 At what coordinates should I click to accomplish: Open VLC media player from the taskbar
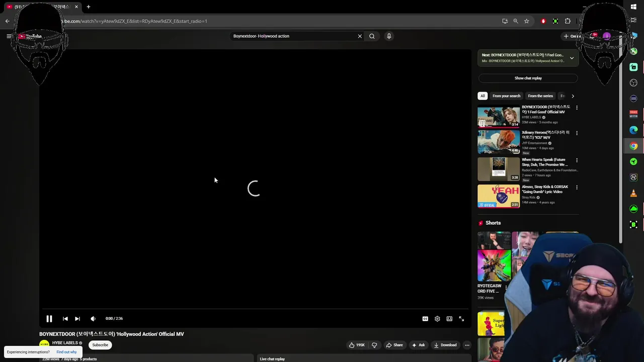coord(633,193)
